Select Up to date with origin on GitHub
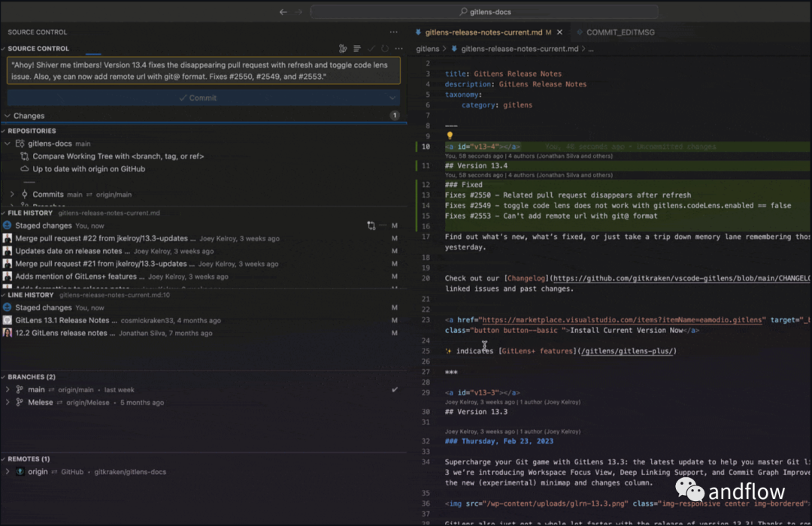 pos(89,169)
